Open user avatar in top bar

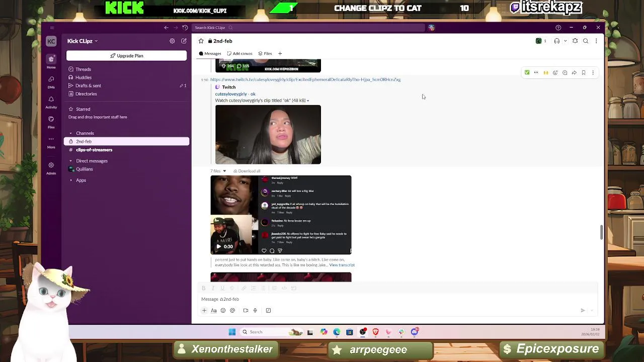click(431, 27)
